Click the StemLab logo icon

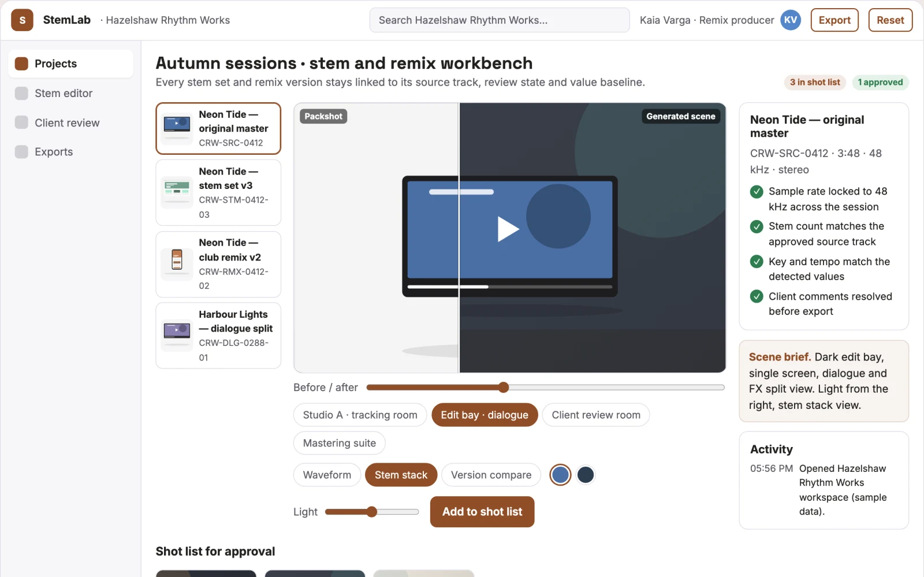pos(22,20)
